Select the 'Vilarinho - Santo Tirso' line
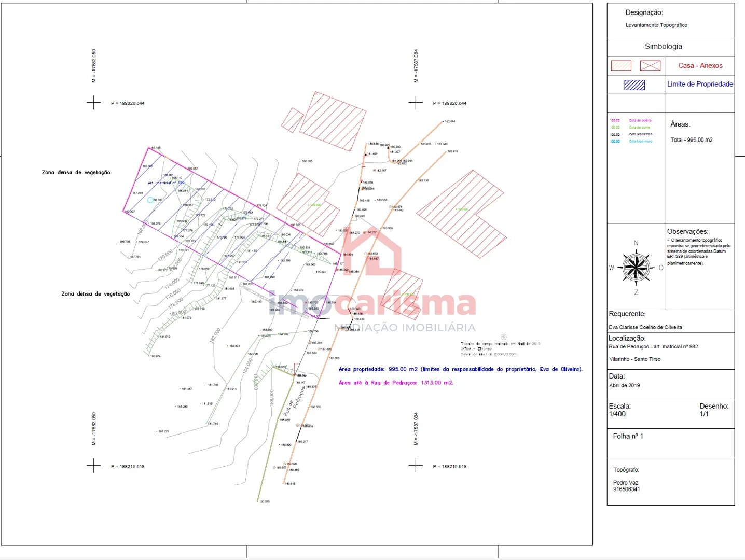745x560 pixels. pos(635,359)
